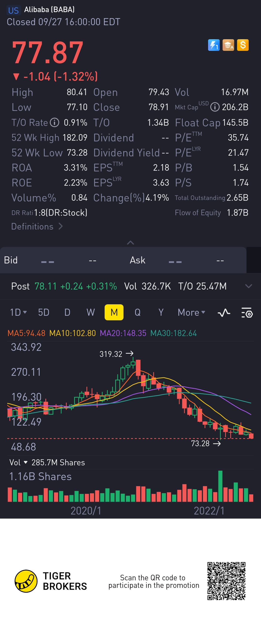Tap the Vol 16.97M value

coord(235,92)
